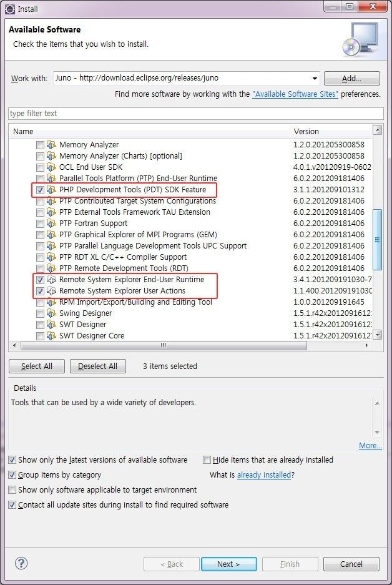Check the SWT Designer Core checkbox
This screenshot has height=585, width=392.
coord(41,336)
